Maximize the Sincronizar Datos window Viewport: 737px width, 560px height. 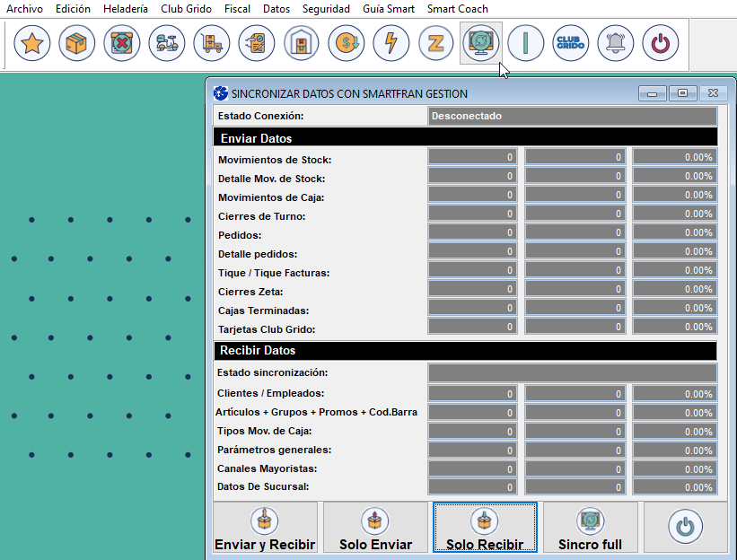682,93
